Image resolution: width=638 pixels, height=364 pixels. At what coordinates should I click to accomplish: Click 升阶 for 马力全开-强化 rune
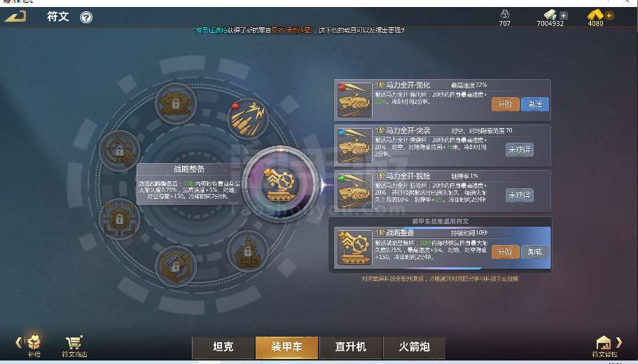505,104
